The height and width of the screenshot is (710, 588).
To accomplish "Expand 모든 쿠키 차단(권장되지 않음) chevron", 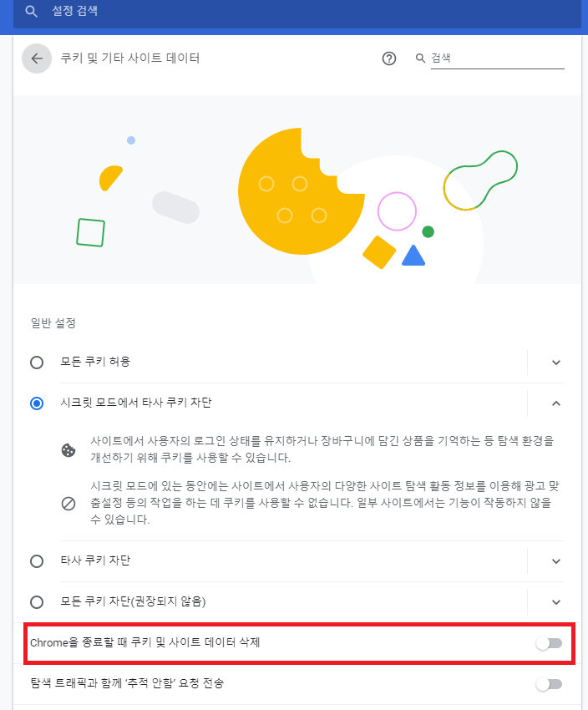I will 557,602.
